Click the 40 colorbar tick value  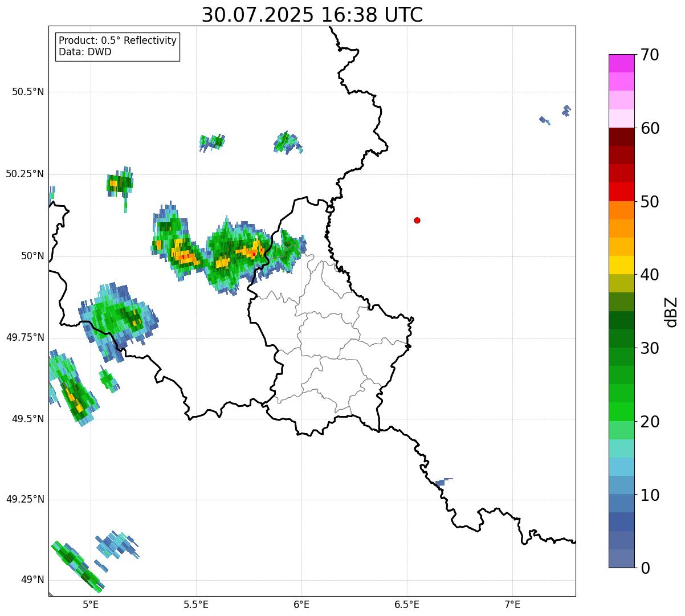coord(650,275)
